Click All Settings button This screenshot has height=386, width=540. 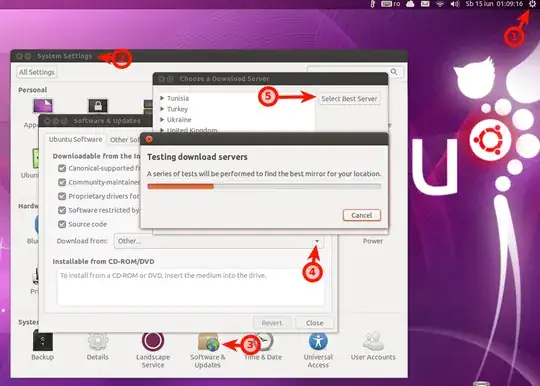pyautogui.click(x=37, y=72)
